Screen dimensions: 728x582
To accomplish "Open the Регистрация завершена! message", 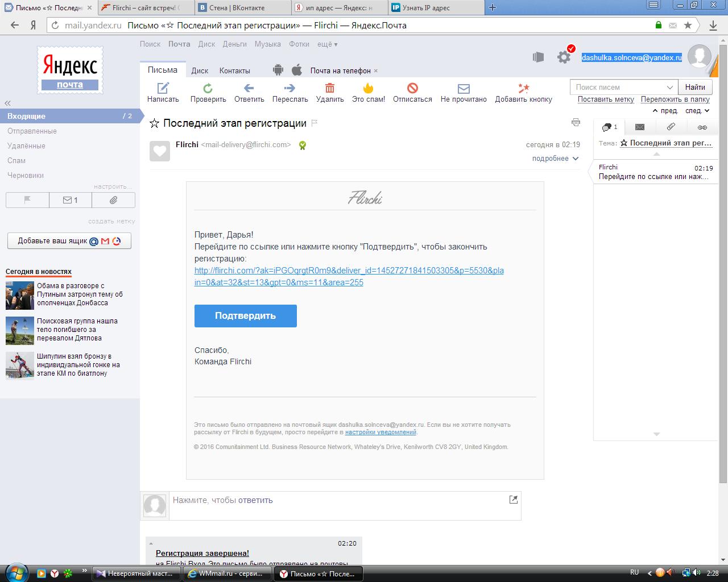I will coord(202,553).
